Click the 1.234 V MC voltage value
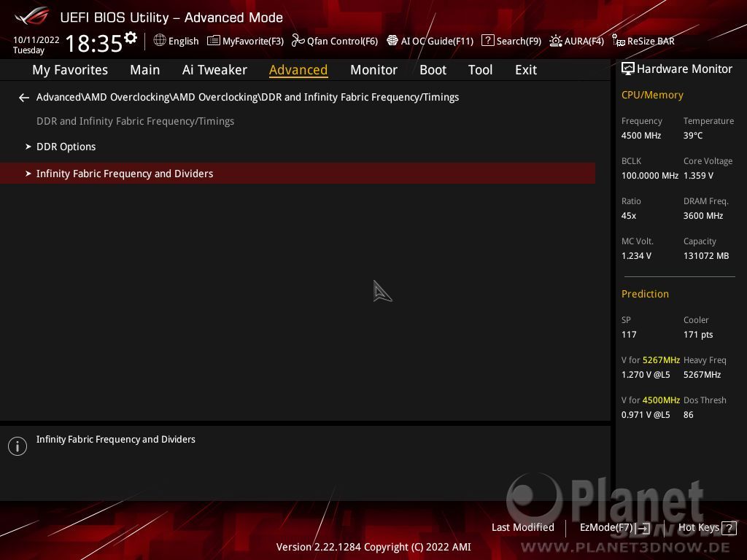The image size is (747, 560). [x=636, y=256]
